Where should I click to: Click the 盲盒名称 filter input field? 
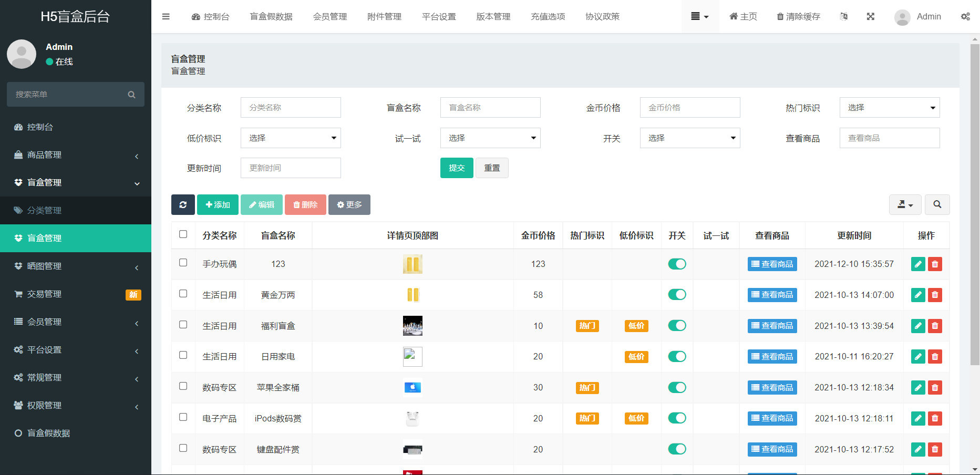coord(490,108)
